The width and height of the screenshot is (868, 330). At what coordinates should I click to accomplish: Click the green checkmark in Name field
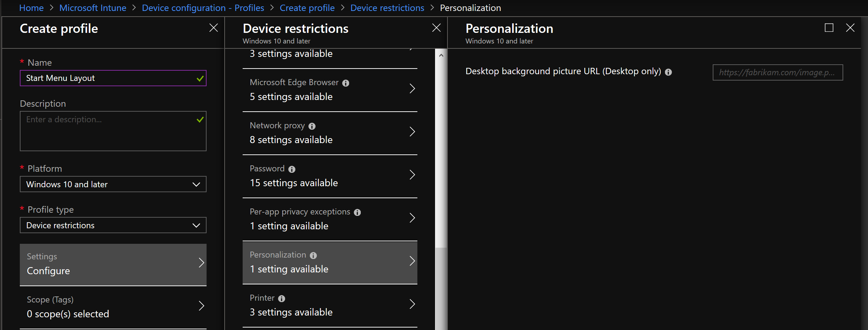coord(200,78)
